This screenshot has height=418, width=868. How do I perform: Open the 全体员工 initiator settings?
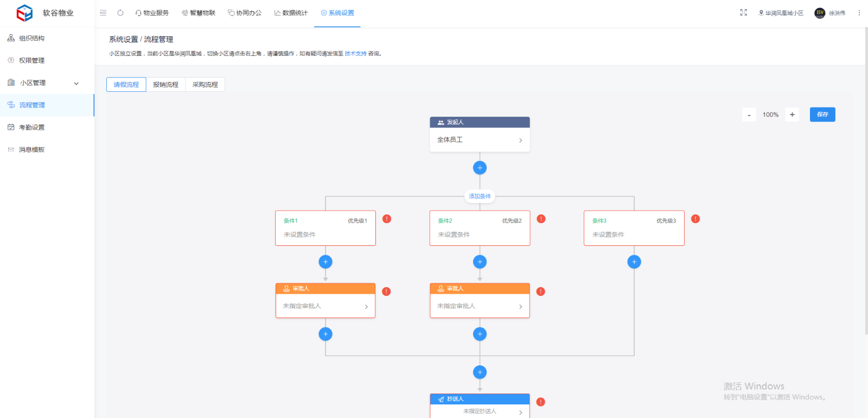pyautogui.click(x=480, y=140)
